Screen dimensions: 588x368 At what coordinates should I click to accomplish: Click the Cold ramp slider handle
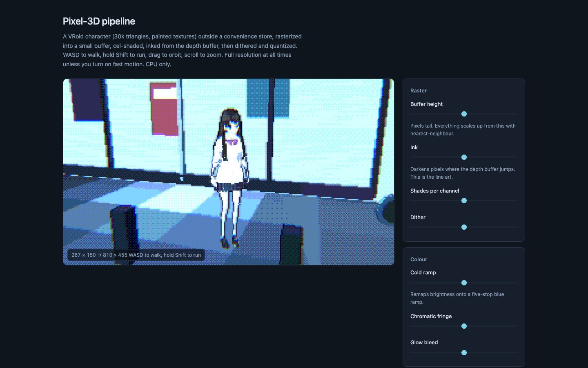point(464,283)
